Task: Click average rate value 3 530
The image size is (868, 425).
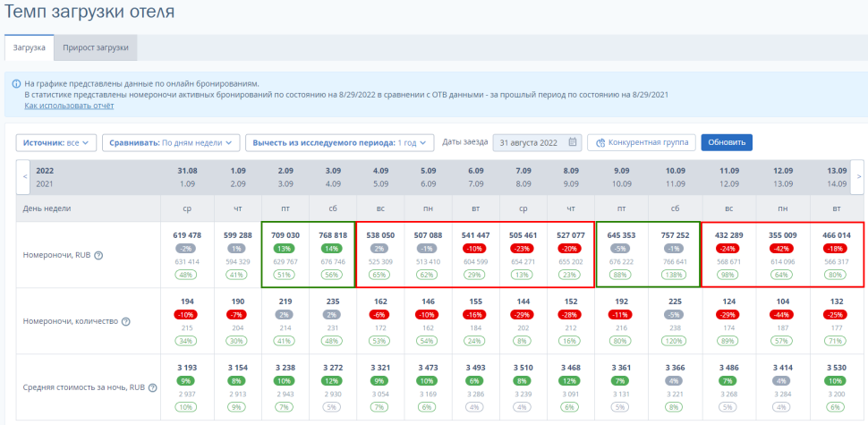Action: (837, 368)
